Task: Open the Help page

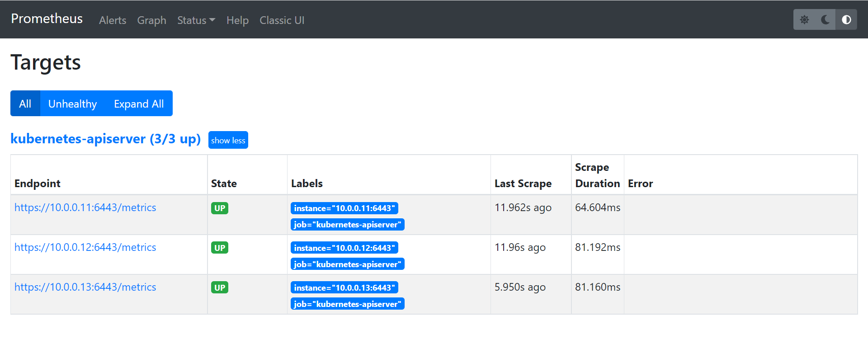Action: click(237, 20)
